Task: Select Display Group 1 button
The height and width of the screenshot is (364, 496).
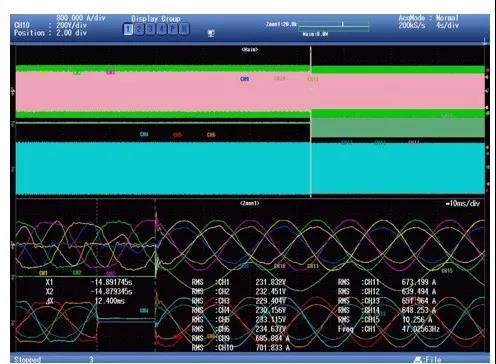Action: pos(128,29)
